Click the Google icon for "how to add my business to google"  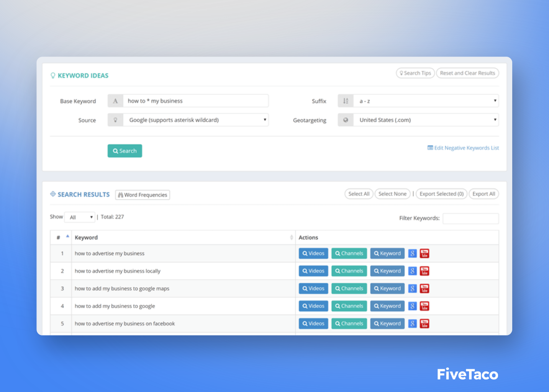pos(412,306)
